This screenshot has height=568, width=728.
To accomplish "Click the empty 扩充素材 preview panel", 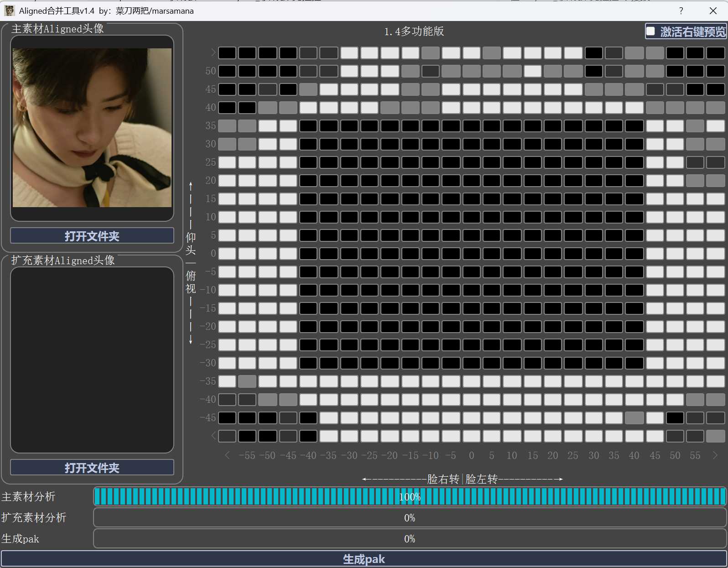I will click(92, 360).
